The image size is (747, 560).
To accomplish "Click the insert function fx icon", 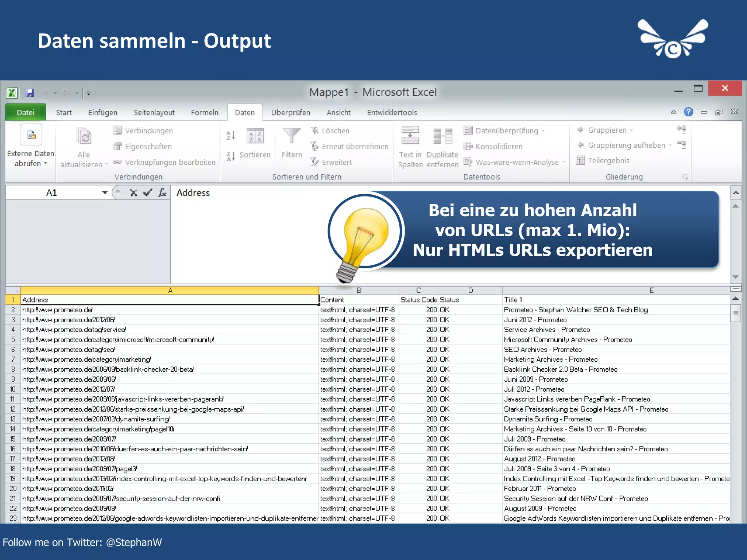I will [x=162, y=192].
